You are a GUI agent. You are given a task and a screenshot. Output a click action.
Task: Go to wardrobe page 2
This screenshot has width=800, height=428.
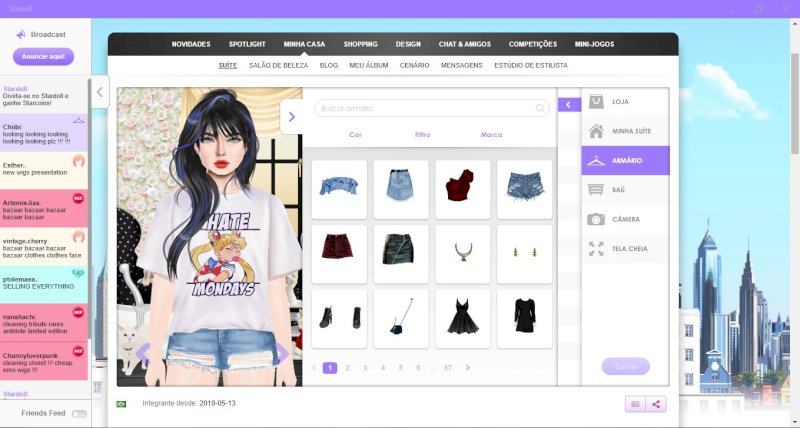[347, 368]
